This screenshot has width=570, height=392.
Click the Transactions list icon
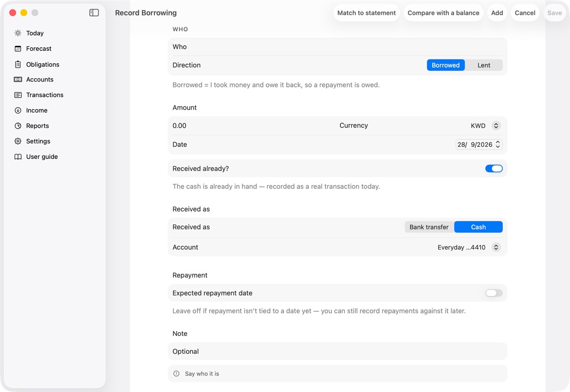tap(18, 95)
